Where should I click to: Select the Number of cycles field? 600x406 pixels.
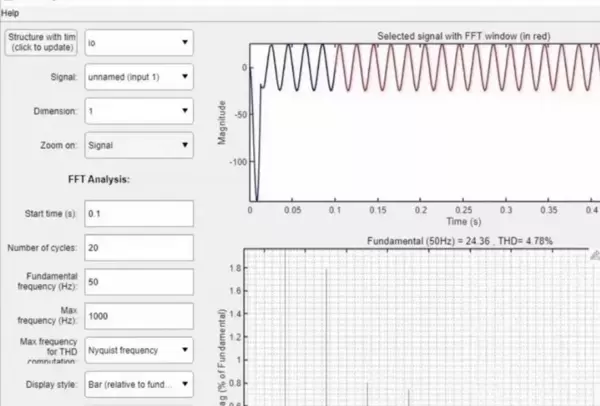point(138,248)
